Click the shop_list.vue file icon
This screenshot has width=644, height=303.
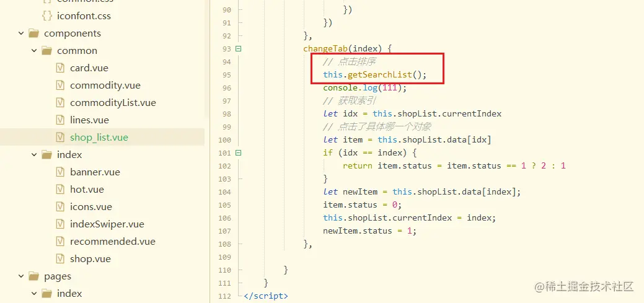tap(60, 137)
